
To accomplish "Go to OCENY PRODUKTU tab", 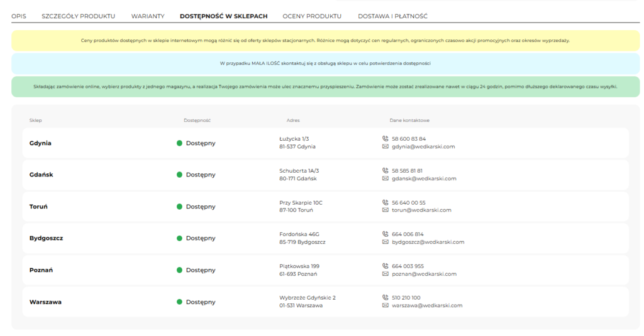I will [312, 16].
